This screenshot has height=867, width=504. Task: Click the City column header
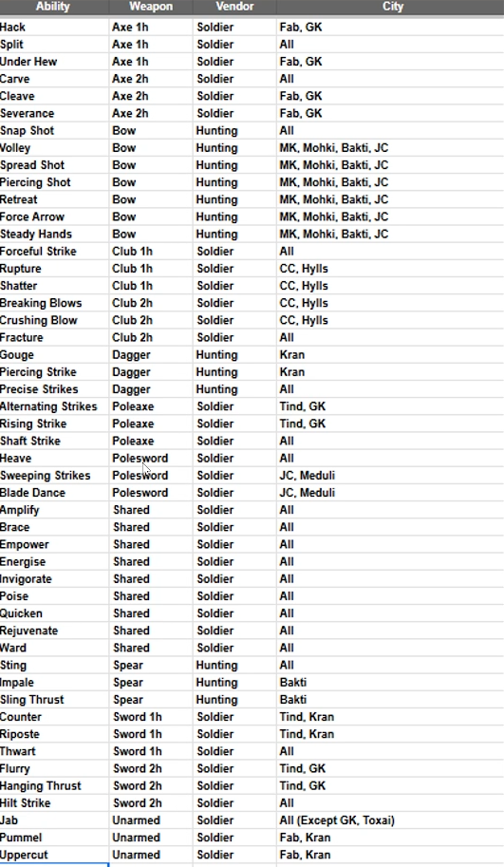[x=390, y=7]
